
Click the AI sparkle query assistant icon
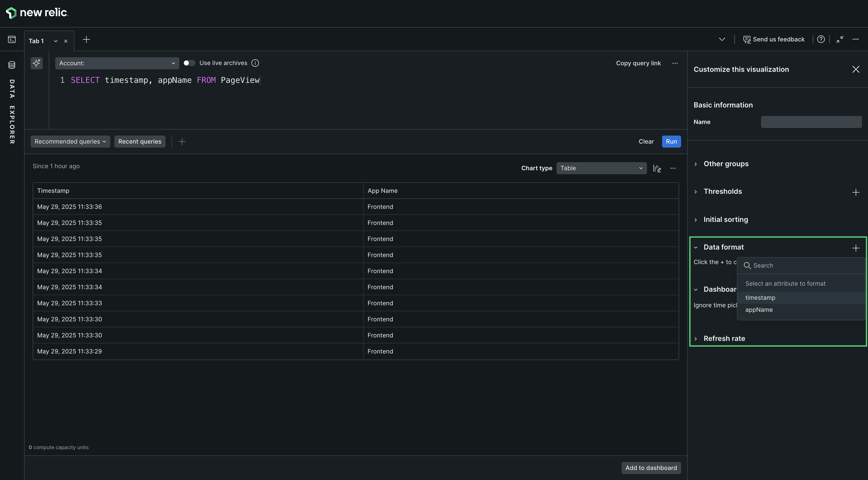tap(36, 63)
